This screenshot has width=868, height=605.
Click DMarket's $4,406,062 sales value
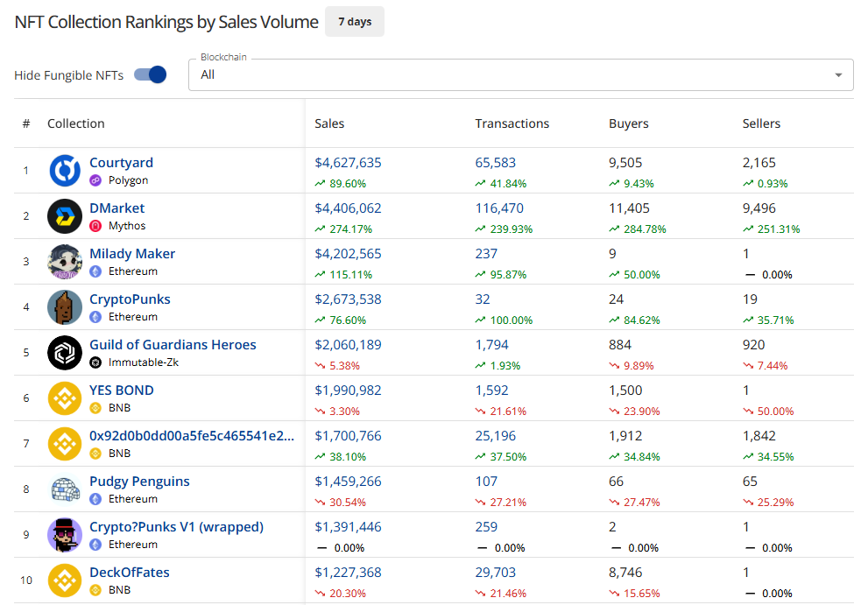pyautogui.click(x=348, y=208)
